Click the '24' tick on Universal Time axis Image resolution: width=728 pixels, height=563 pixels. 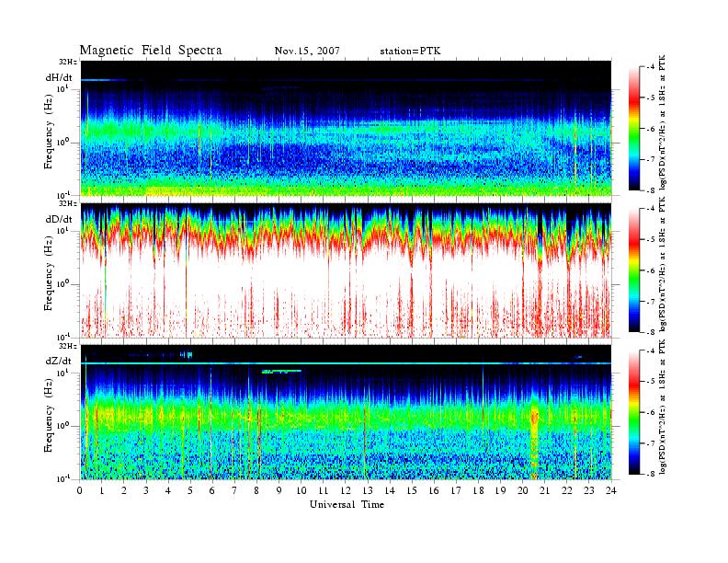pos(610,490)
